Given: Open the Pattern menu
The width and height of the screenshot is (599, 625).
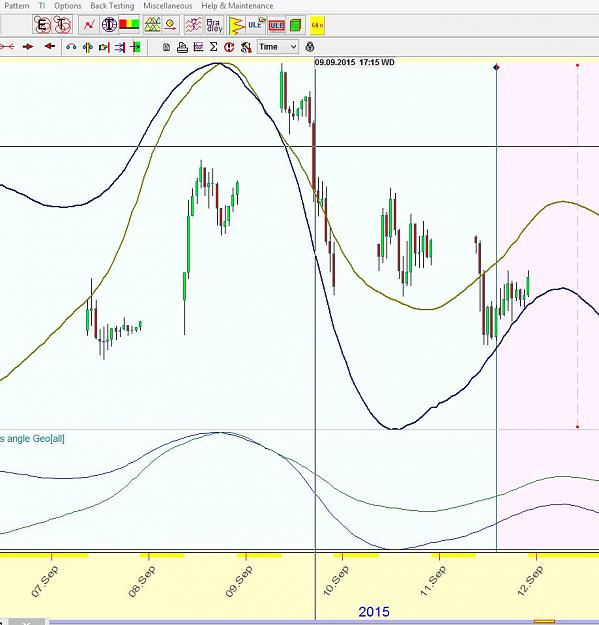Looking at the screenshot, I should (16, 6).
